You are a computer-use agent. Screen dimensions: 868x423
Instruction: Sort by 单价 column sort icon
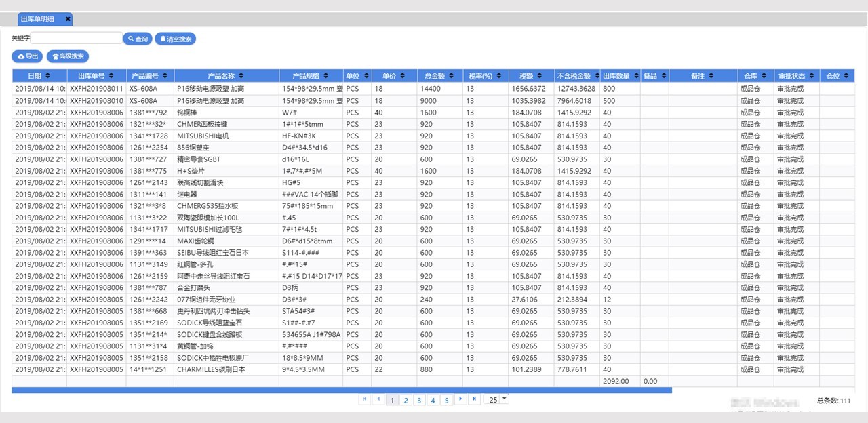tap(402, 76)
